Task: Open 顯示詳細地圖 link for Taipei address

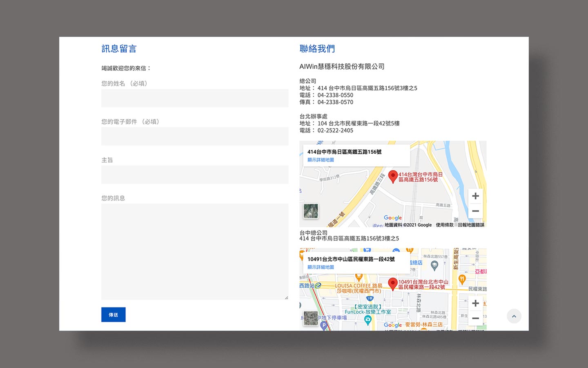Action: [x=321, y=267]
